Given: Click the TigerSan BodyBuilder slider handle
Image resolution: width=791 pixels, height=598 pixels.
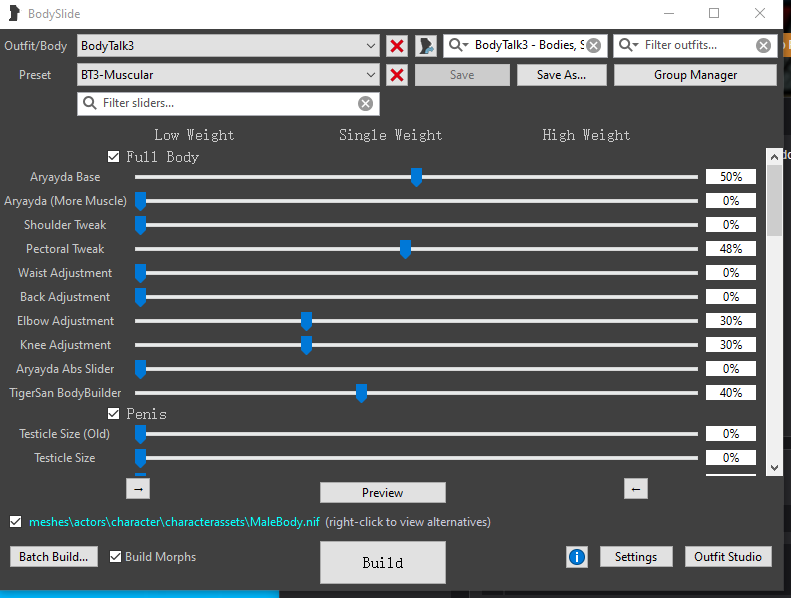Looking at the screenshot, I should click(x=361, y=393).
